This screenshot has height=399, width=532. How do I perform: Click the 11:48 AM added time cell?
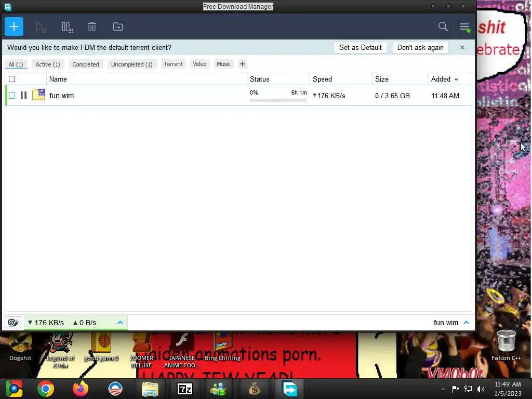pyautogui.click(x=445, y=96)
